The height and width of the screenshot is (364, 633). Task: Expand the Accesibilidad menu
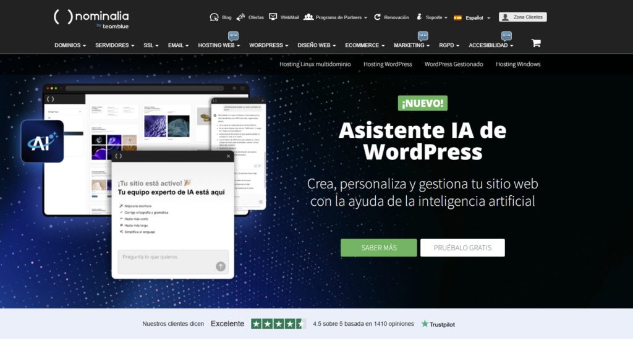point(491,45)
